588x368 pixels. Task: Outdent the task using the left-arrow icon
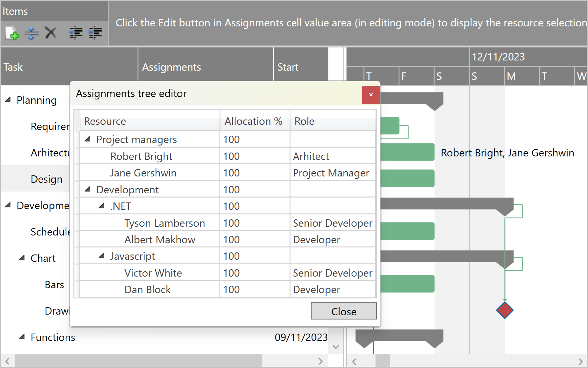[x=76, y=33]
